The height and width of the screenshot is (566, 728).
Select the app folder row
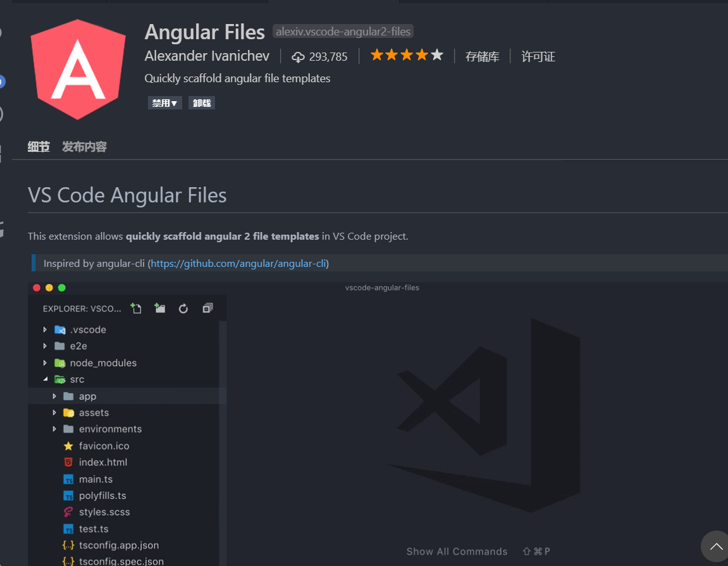pos(123,396)
